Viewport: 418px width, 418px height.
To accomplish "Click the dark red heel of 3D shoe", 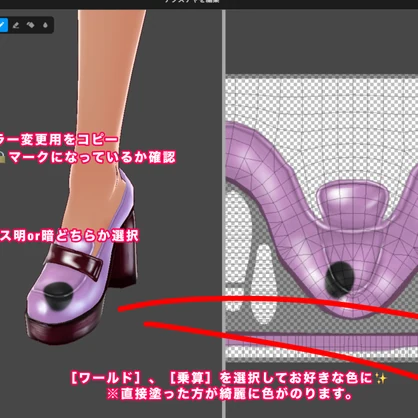I will 125,252.
